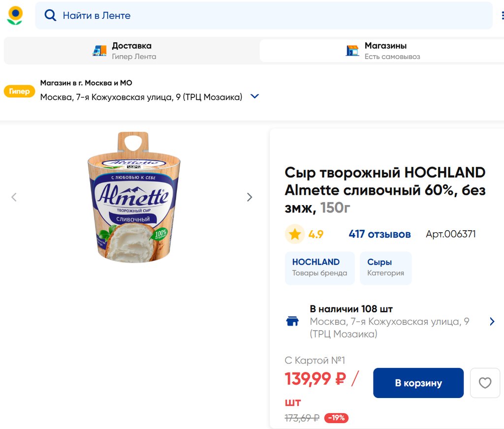
Task: Open the Сыры category chip
Action: [385, 268]
